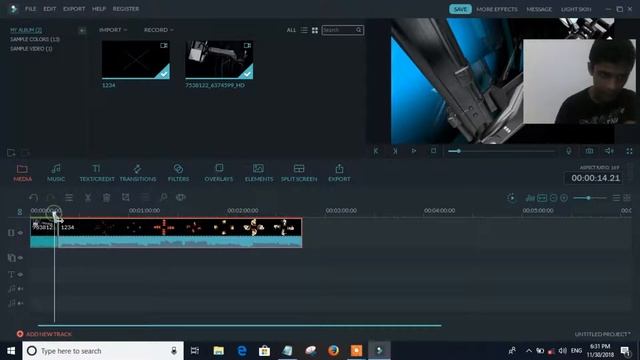Stop the preview playback
Viewport: 640px width, 360px height.
pos(433,151)
